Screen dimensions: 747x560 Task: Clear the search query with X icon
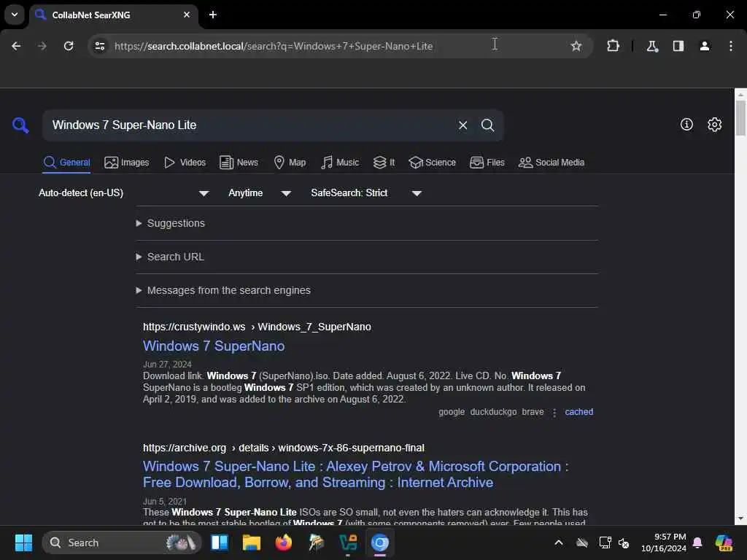click(462, 125)
